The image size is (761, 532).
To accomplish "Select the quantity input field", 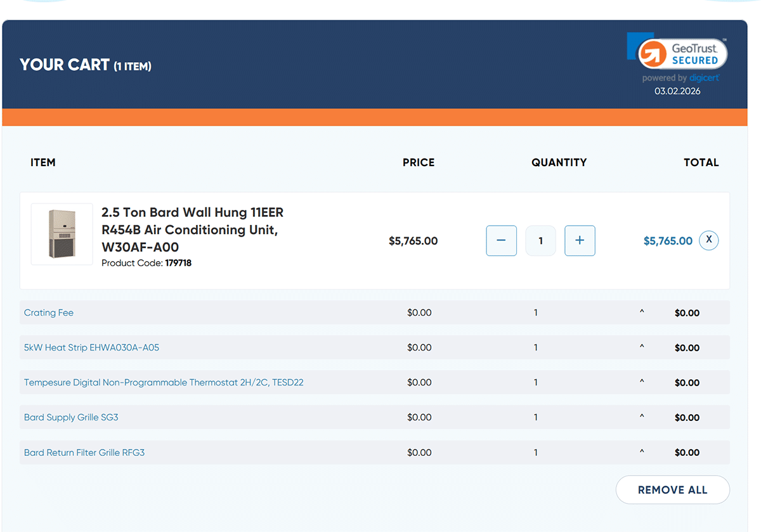I will coord(540,240).
